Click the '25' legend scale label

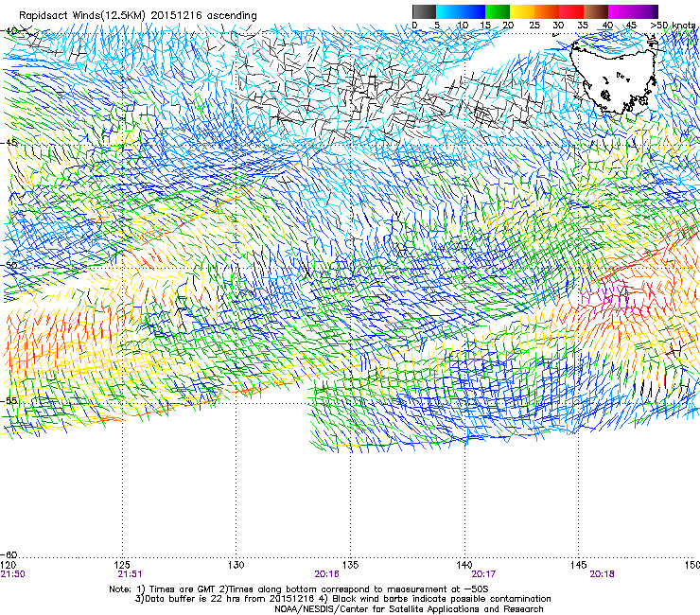(x=534, y=26)
